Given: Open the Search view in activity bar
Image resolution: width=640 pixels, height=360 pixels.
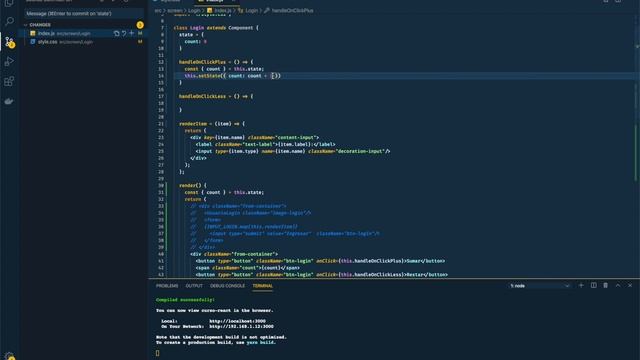Looking at the screenshot, I should click(9, 21).
